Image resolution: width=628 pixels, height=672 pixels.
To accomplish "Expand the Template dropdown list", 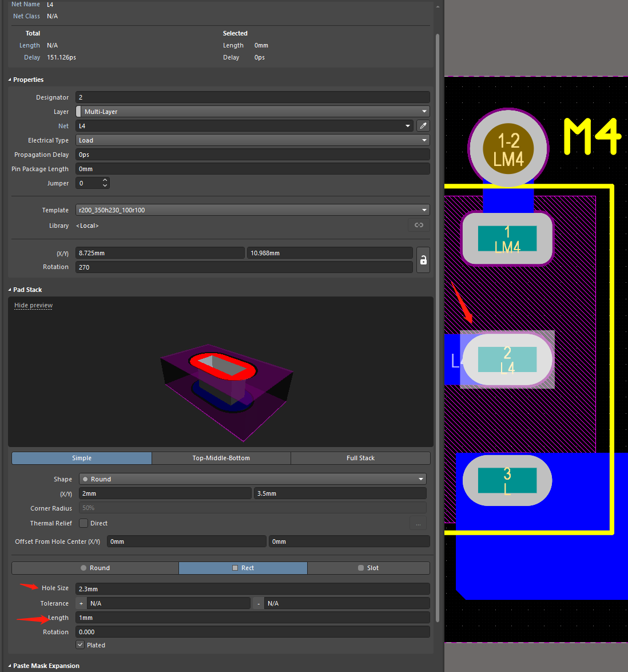I will 424,210.
